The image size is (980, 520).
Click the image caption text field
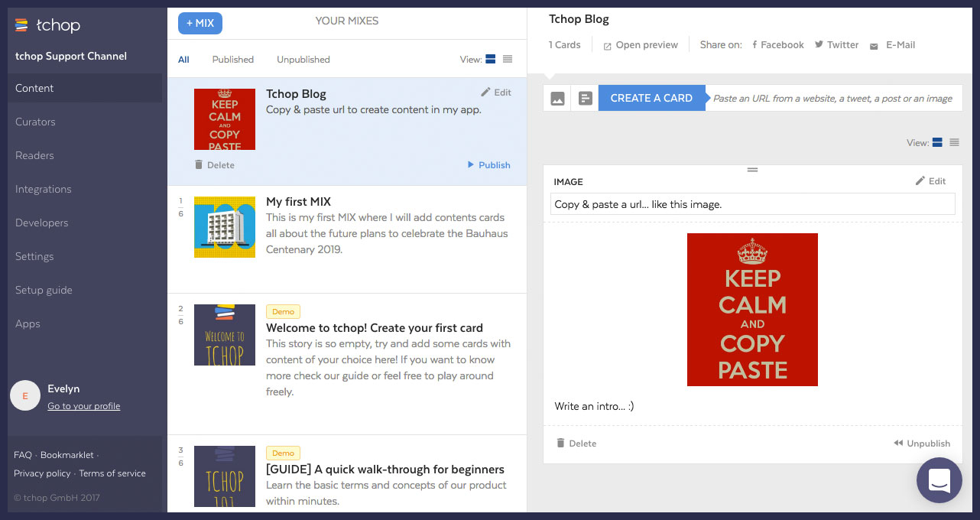pyautogui.click(x=752, y=204)
